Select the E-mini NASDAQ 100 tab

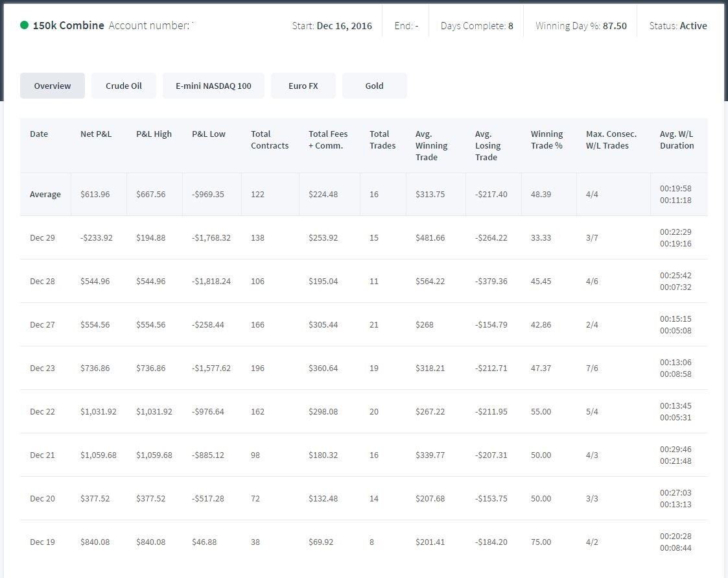[213, 86]
